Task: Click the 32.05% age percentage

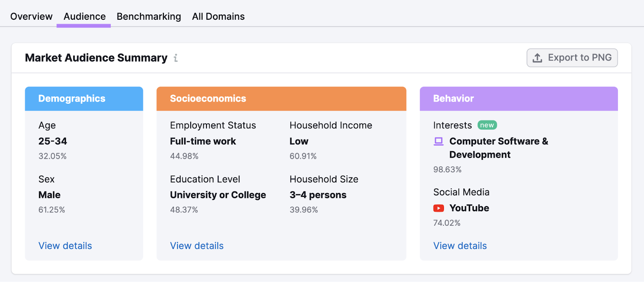Action: coord(53,156)
